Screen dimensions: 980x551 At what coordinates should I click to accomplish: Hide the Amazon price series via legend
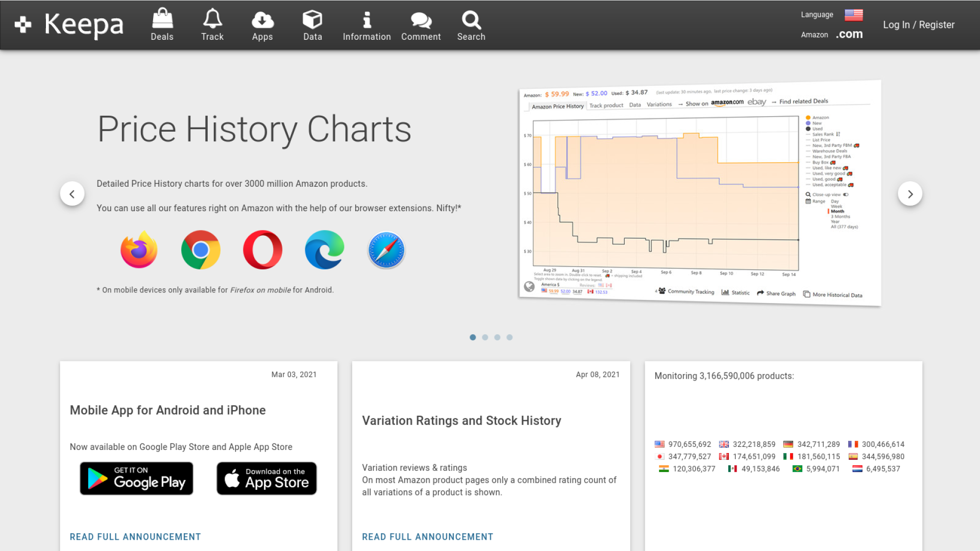[818, 117]
